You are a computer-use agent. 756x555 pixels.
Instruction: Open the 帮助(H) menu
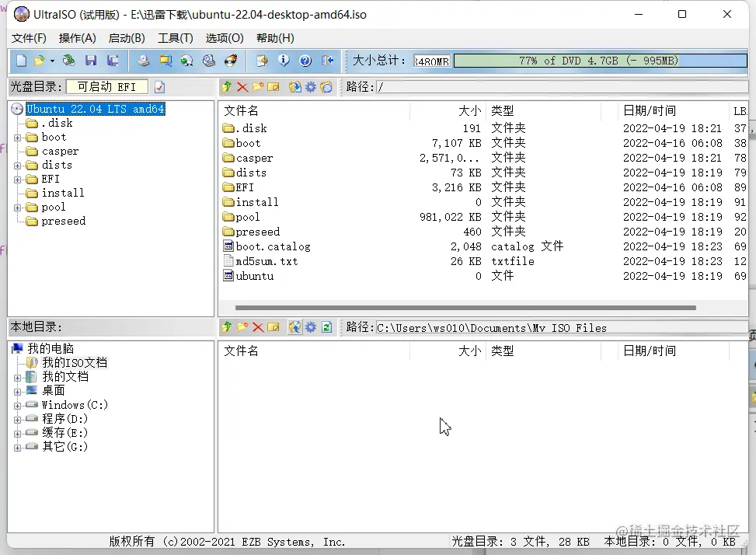(x=275, y=38)
